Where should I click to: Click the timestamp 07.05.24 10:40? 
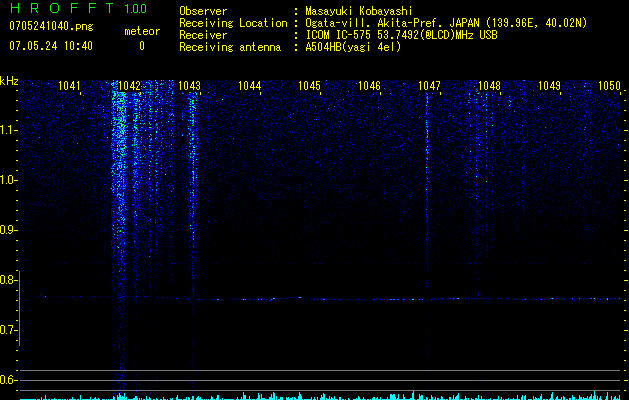pos(51,46)
